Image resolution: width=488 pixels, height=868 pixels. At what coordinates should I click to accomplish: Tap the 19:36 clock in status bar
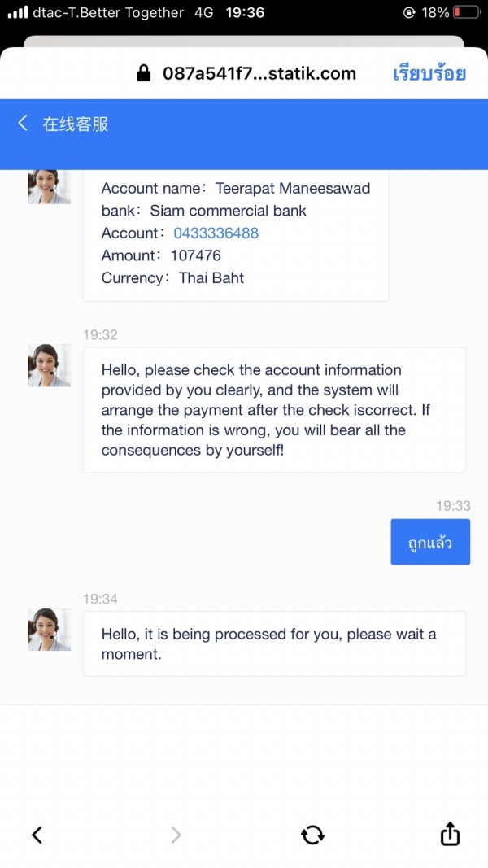point(245,12)
